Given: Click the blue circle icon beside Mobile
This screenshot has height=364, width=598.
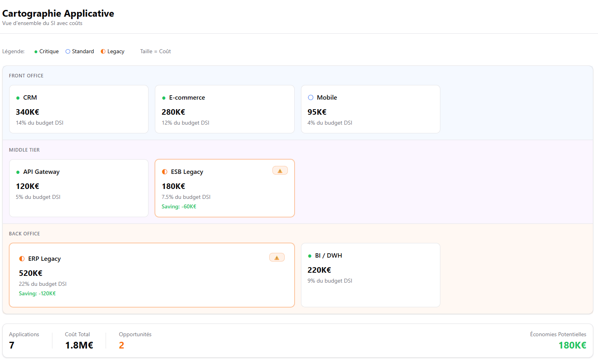Looking at the screenshot, I should coord(311,98).
